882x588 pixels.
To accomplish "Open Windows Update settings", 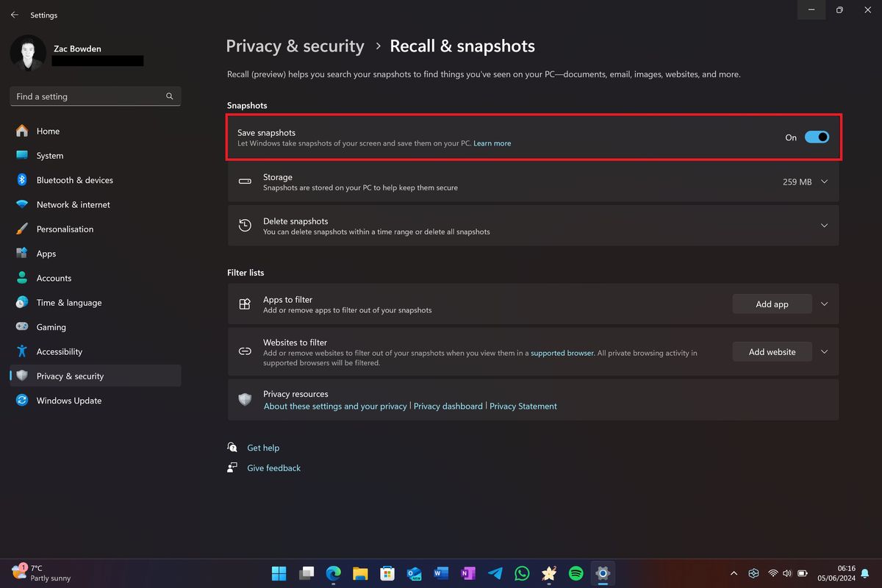I will 96,401.
